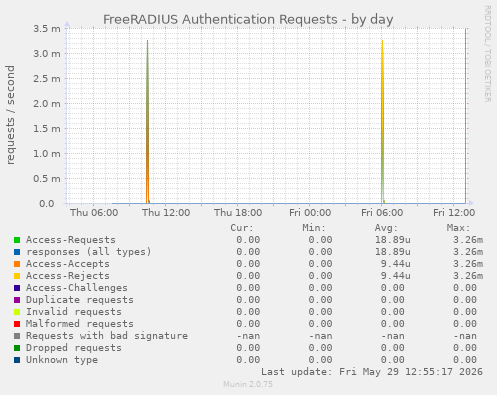Click the Avg: column header
Viewport: 497px width, 395px height.
coord(386,228)
